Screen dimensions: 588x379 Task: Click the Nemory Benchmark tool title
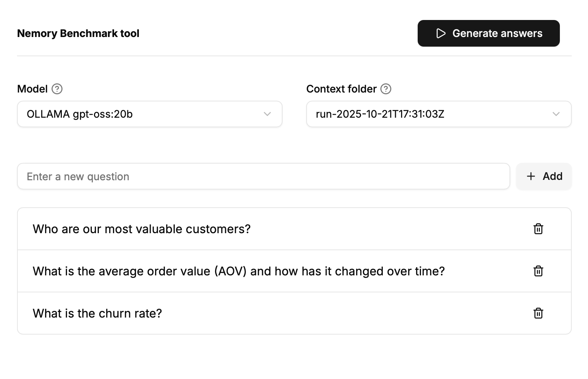pos(78,33)
